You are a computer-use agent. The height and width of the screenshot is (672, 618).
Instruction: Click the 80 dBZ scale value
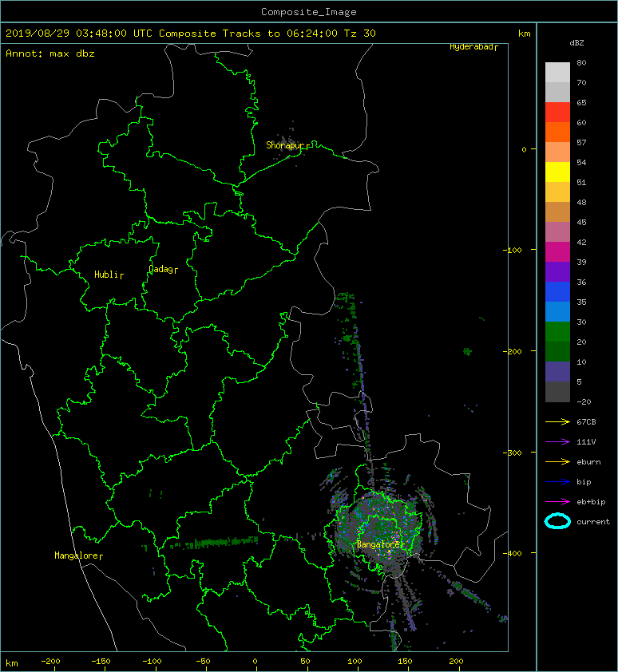point(581,62)
